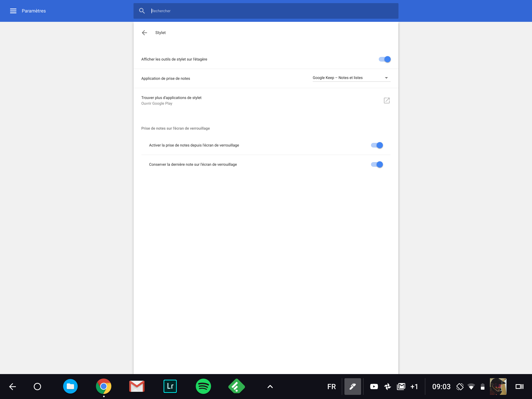Open the hamburger main menu
Image resolution: width=532 pixels, height=399 pixels.
pyautogui.click(x=13, y=11)
